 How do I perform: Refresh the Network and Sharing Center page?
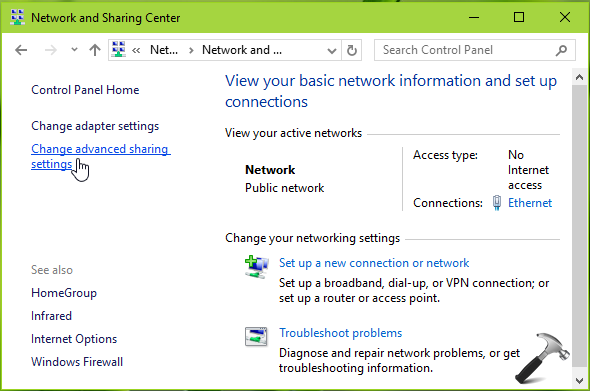click(x=352, y=50)
